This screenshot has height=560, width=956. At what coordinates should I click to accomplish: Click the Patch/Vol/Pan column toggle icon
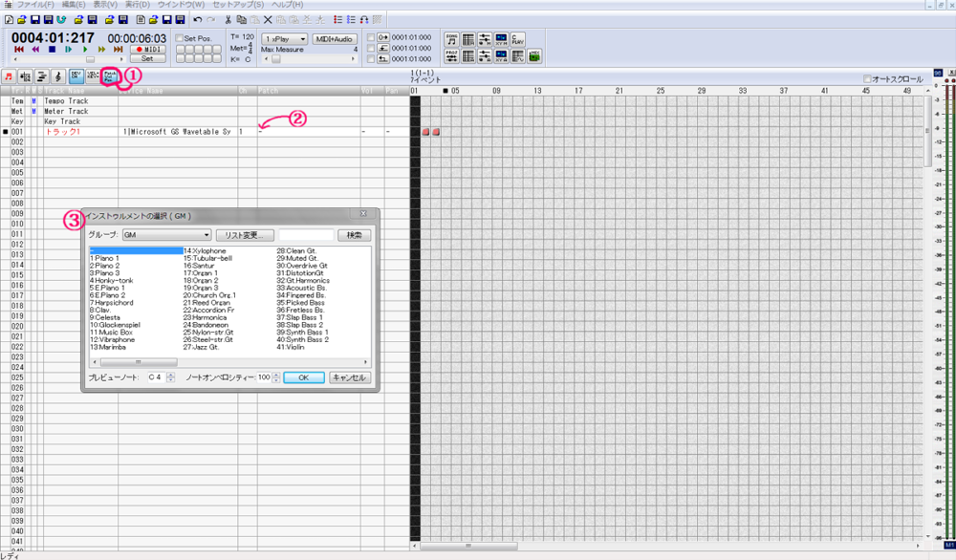pos(111,75)
